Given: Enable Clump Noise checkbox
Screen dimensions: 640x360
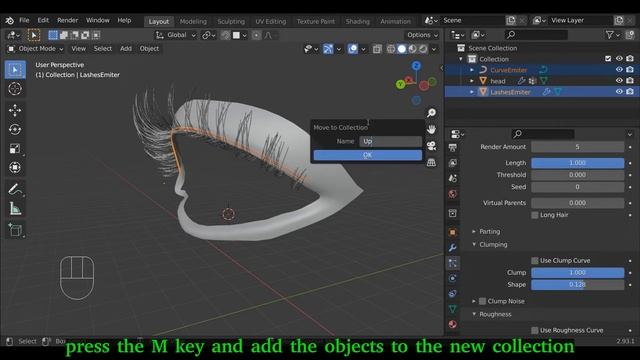Looking at the screenshot, I should pyautogui.click(x=482, y=301).
